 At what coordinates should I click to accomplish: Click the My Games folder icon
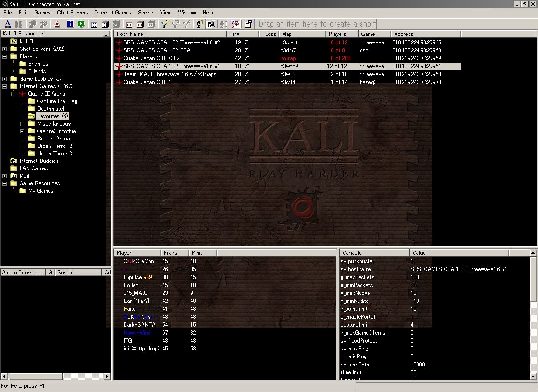pos(22,191)
